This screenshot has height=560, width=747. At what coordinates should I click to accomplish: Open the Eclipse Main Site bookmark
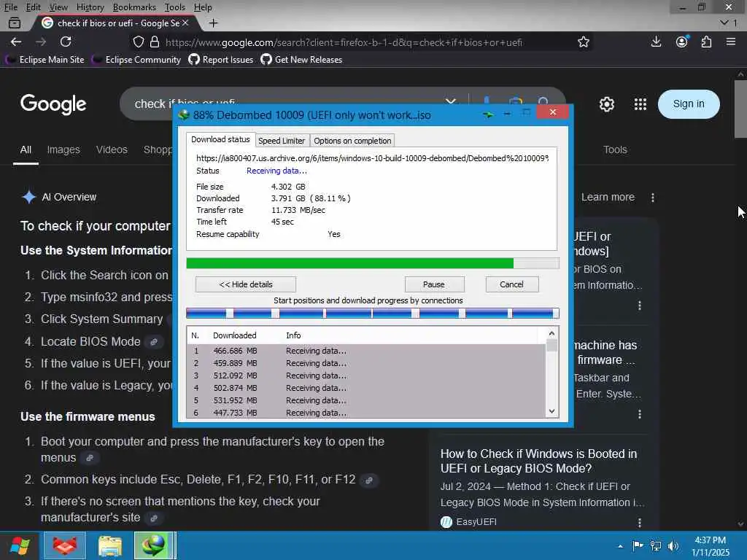44,60
